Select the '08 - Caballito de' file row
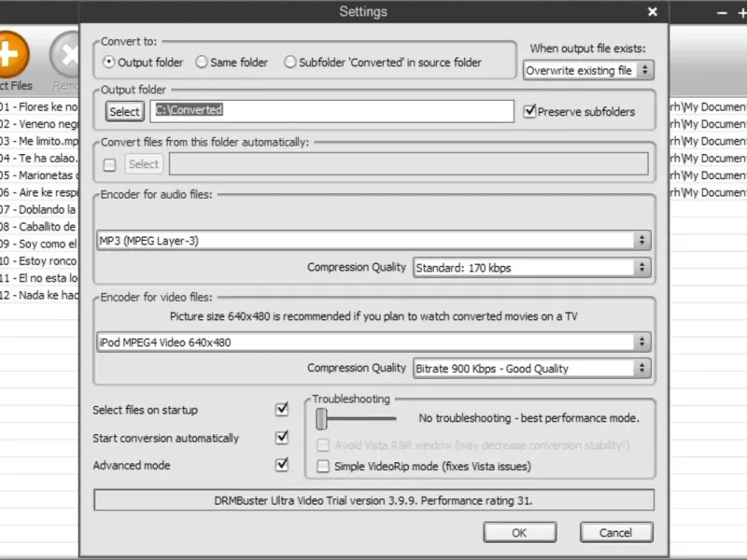 click(x=39, y=227)
